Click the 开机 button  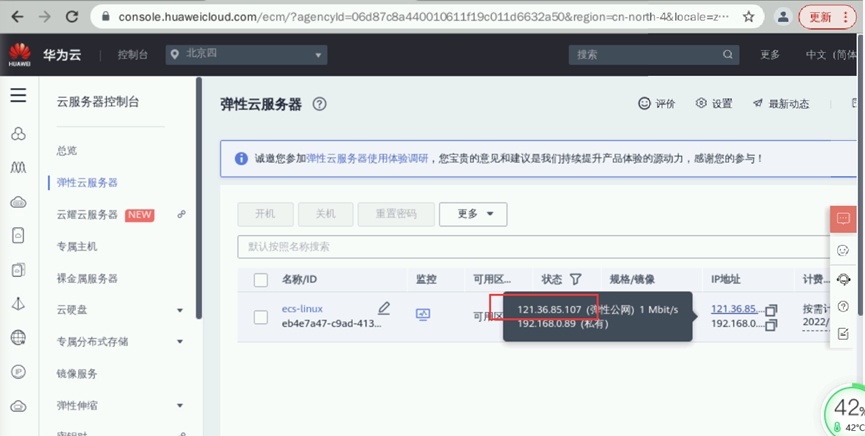click(x=265, y=214)
